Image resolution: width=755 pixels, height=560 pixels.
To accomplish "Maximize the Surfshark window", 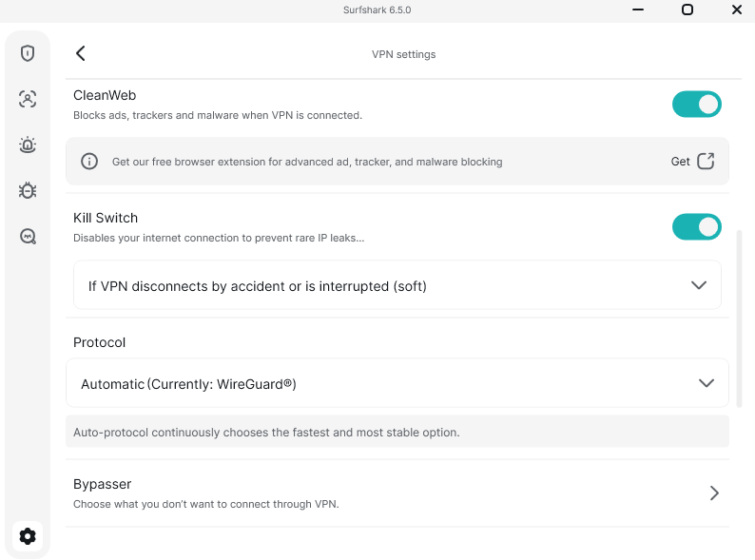I will [687, 10].
